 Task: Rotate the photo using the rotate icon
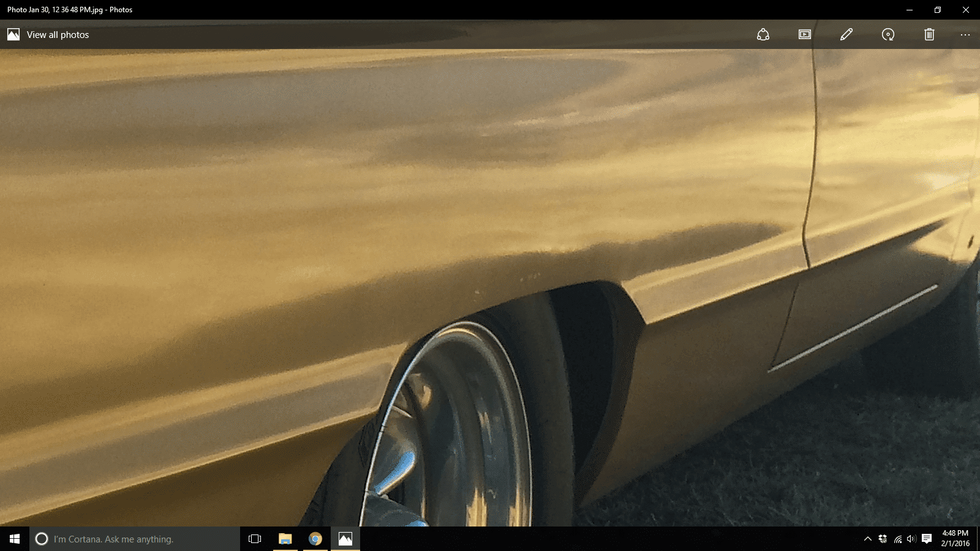pos(888,35)
